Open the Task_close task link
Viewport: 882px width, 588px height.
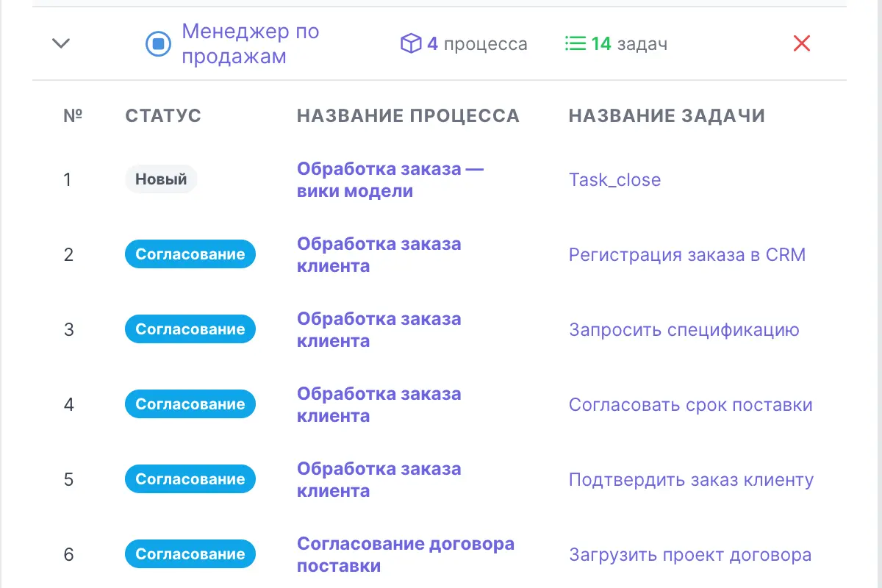(x=614, y=180)
